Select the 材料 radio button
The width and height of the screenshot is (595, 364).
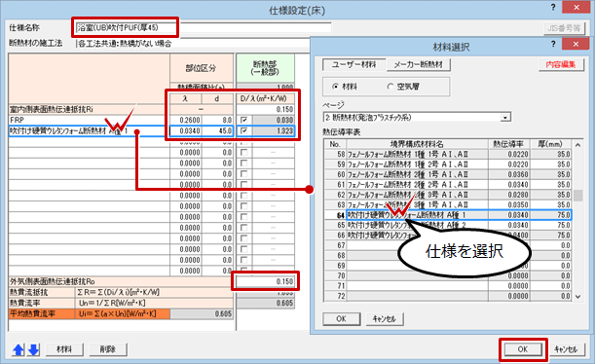tap(335, 87)
